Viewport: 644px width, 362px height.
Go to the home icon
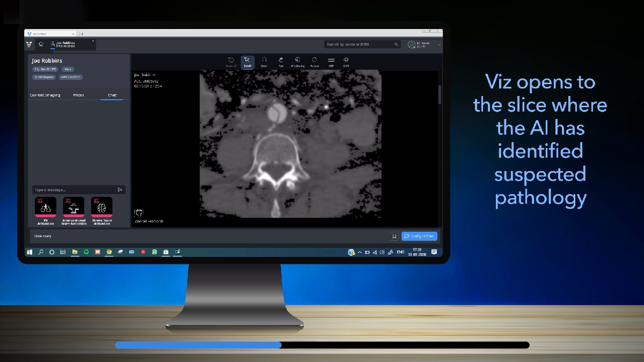point(41,44)
